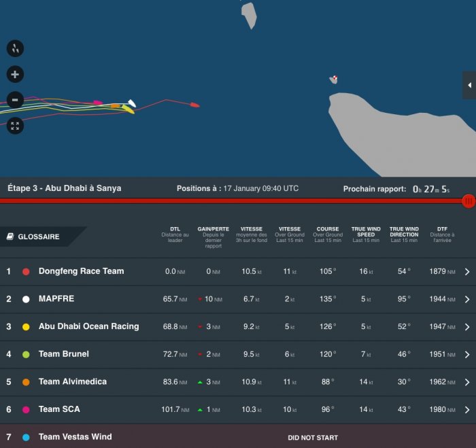Click the COURSE column header
The image size is (476, 448).
328,235
